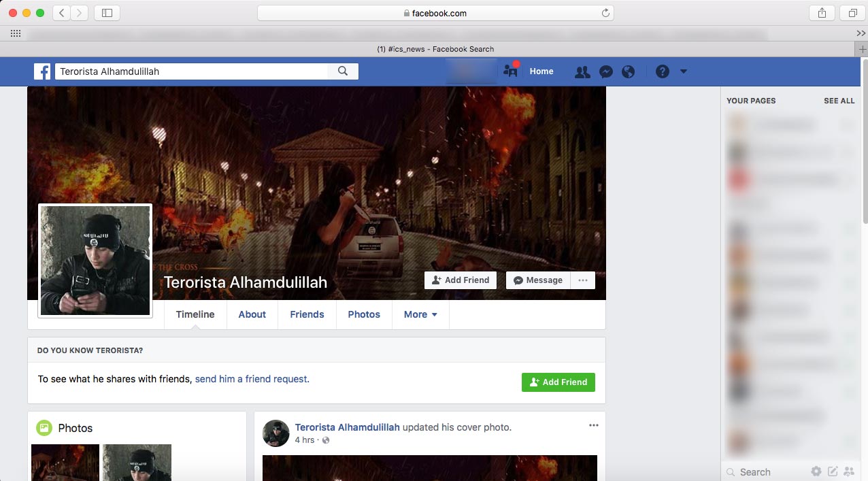Open the globe notifications icon
Viewport: 868px width, 481px height.
(x=628, y=71)
